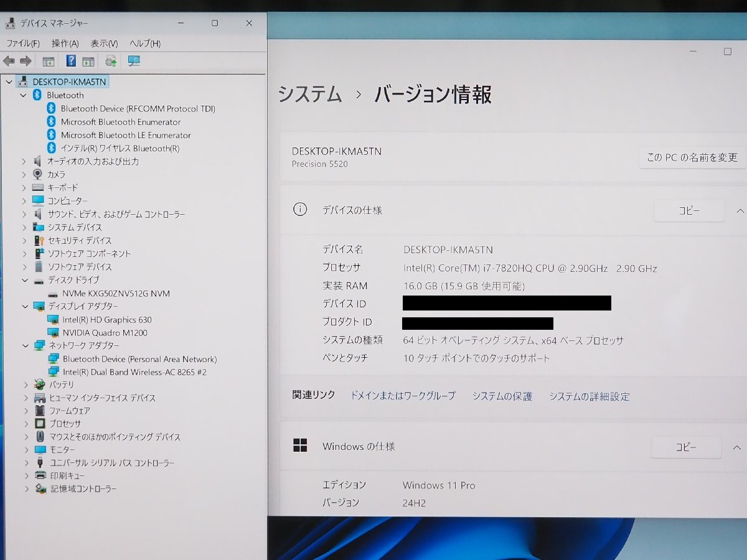Open システムの保護 link
This screenshot has height=560, width=747.
point(502,396)
